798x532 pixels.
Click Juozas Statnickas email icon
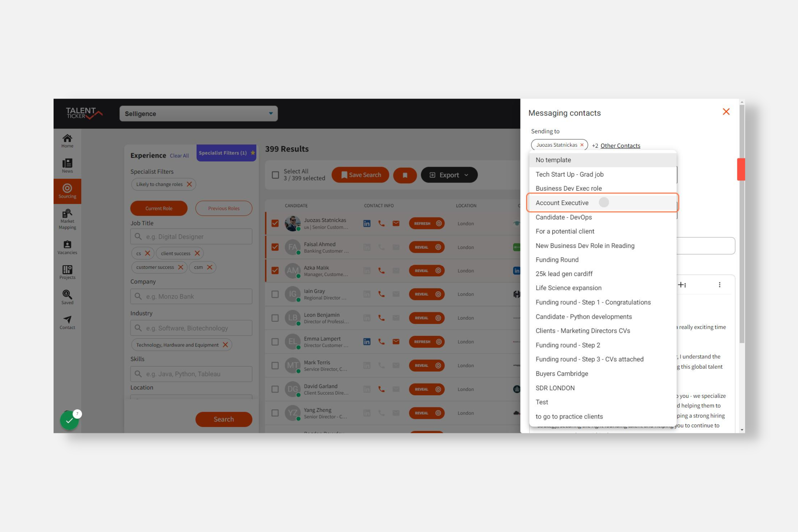point(396,224)
